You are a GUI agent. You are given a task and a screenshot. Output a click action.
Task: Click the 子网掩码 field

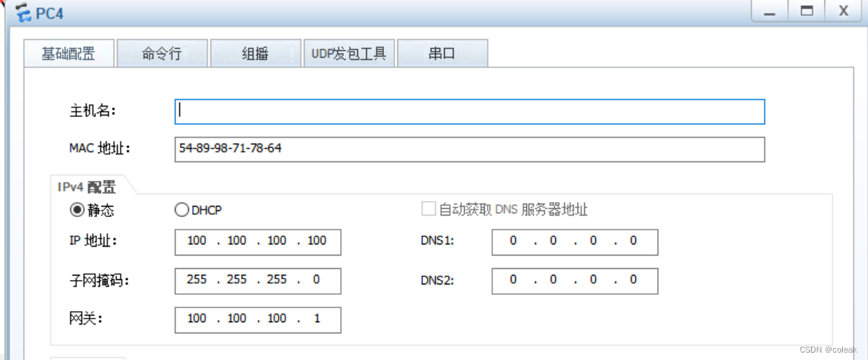[257, 281]
